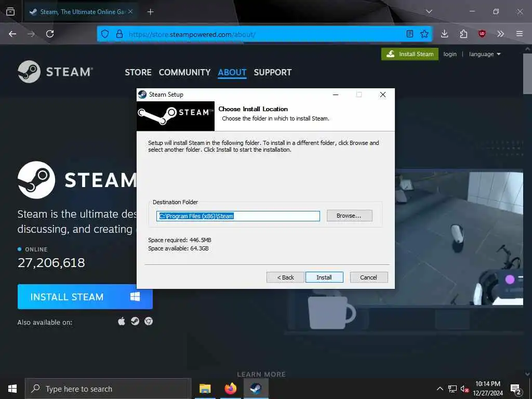This screenshot has width=532, height=399.
Task: Click the Portal video thumbnail
Action: [x=459, y=238]
